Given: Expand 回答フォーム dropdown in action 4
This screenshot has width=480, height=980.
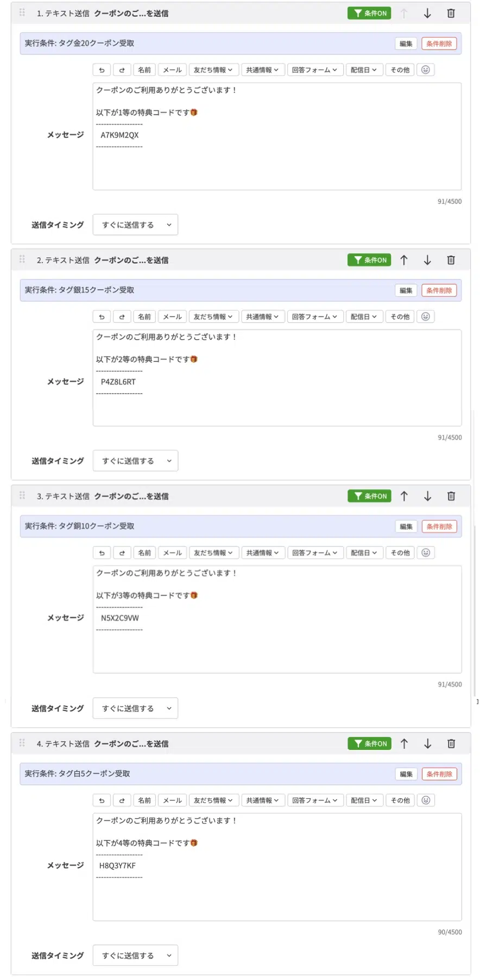Looking at the screenshot, I should coord(314,800).
